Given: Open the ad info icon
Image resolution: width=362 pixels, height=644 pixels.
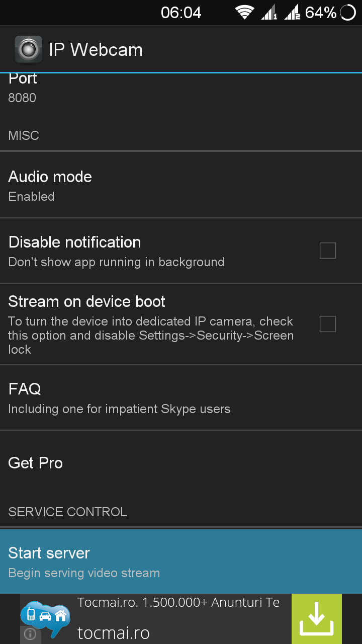Looking at the screenshot, I should tap(30, 633).
